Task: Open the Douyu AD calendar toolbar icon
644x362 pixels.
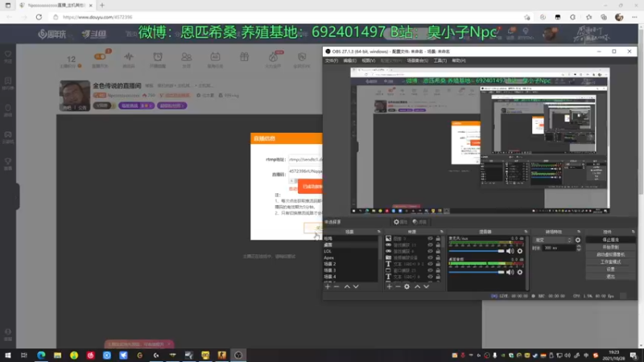Action: [x=215, y=56]
